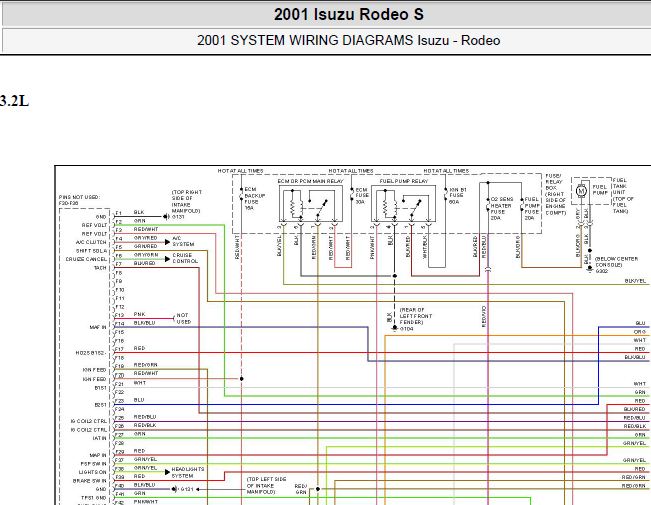Click the "ECM BACKUP FUSE 15A" label
This screenshot has width=651, height=505.
point(255,199)
